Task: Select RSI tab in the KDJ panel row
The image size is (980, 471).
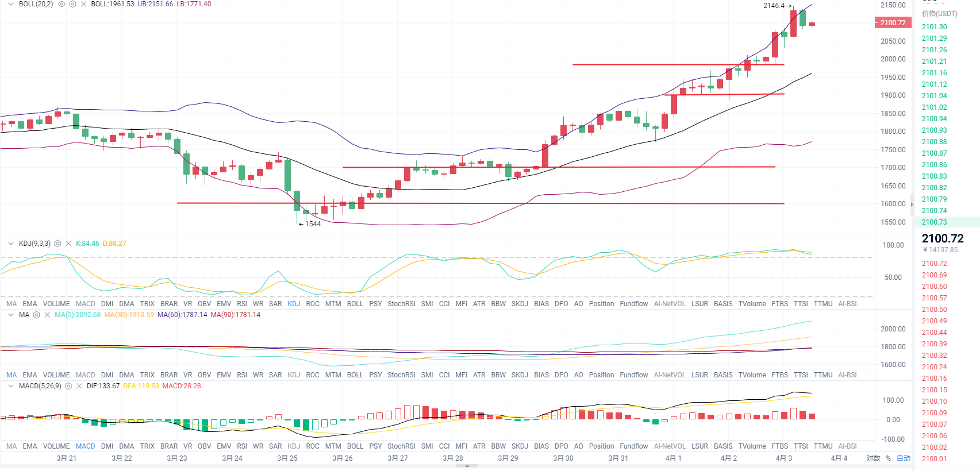Action: pyautogui.click(x=242, y=304)
